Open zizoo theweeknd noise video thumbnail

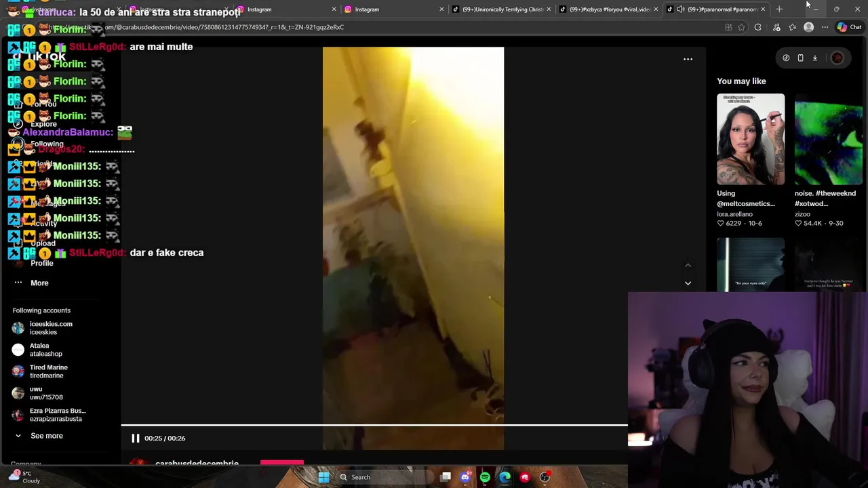[x=829, y=139]
